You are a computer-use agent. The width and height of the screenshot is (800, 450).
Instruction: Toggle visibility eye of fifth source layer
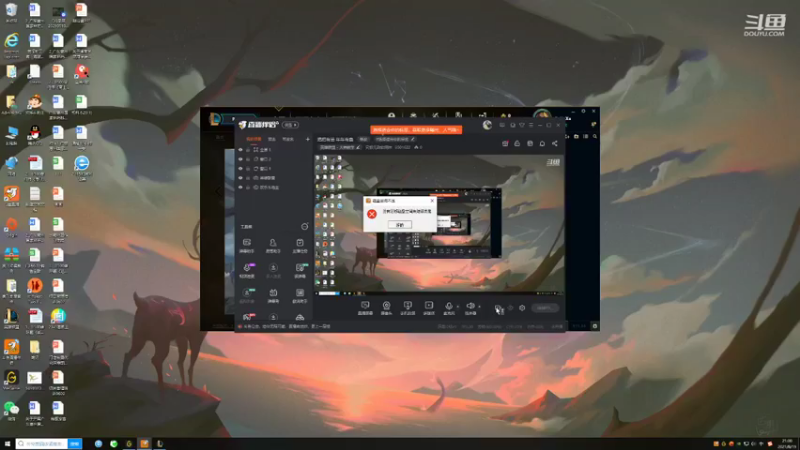pos(240,187)
